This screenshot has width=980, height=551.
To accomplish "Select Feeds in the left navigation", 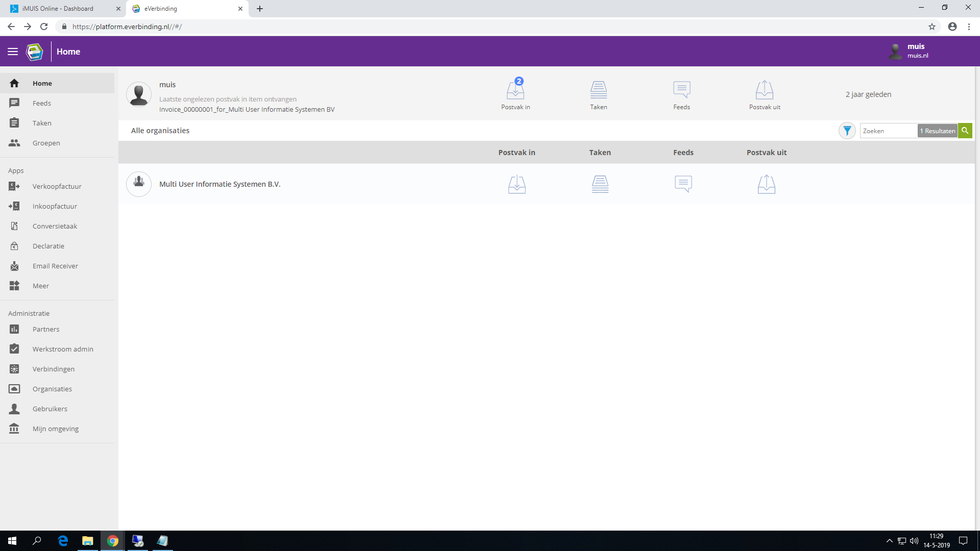I will [42, 103].
